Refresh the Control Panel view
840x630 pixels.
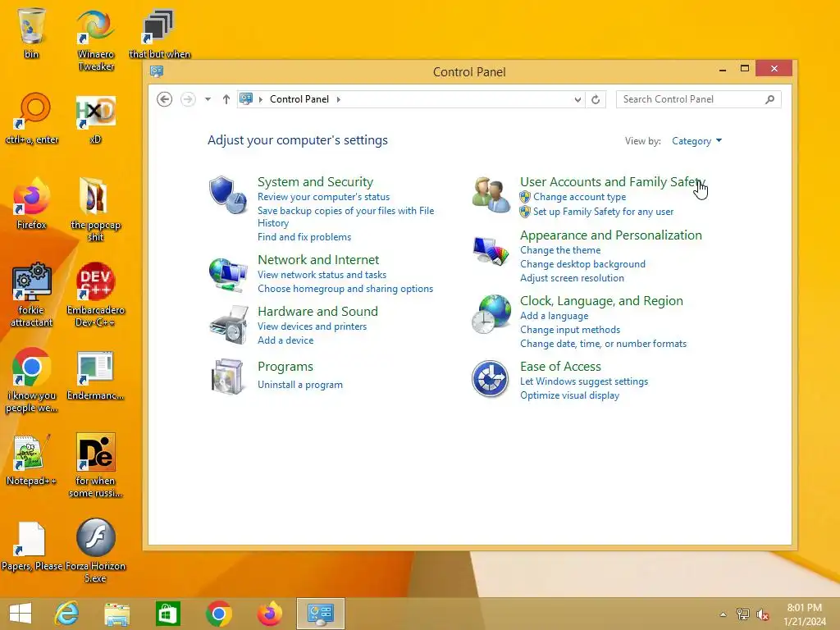pyautogui.click(x=596, y=99)
